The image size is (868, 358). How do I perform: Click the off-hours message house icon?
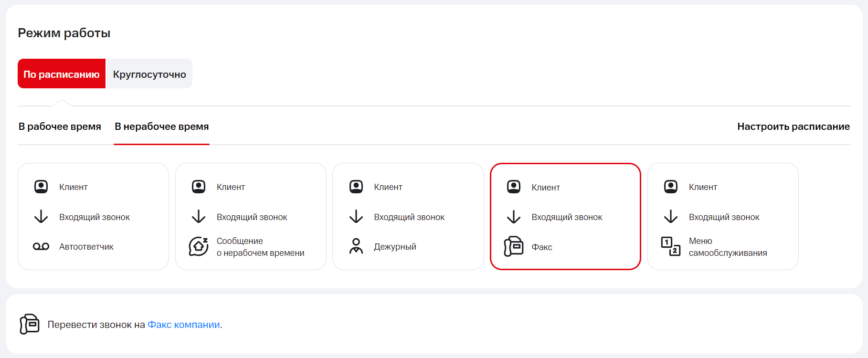(198, 247)
